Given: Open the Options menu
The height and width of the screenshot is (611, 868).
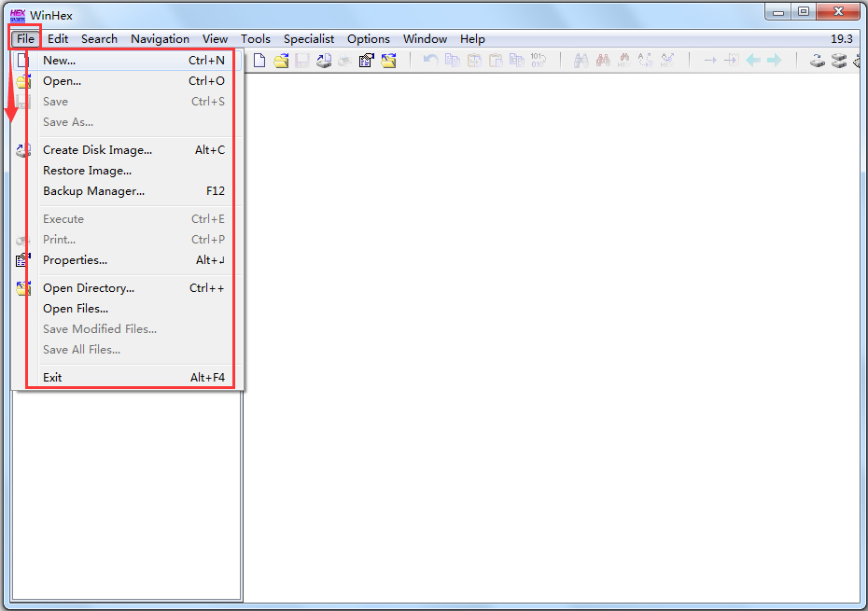Looking at the screenshot, I should pyautogui.click(x=368, y=39).
